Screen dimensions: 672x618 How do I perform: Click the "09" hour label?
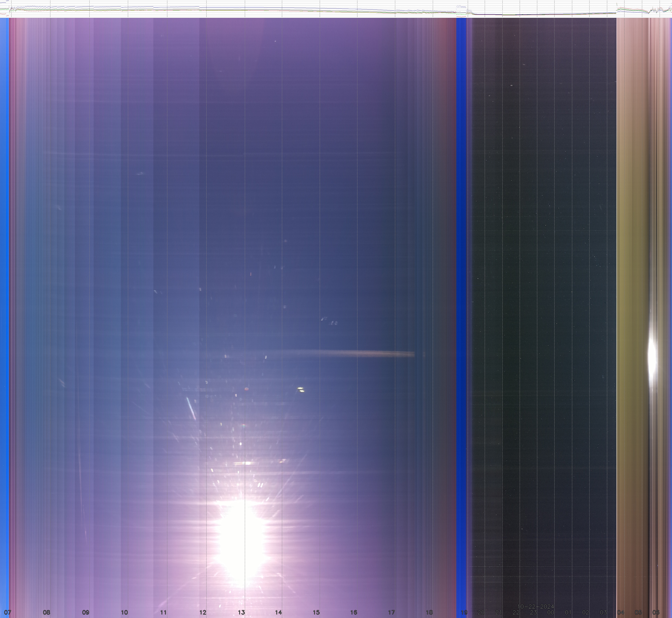coord(86,613)
